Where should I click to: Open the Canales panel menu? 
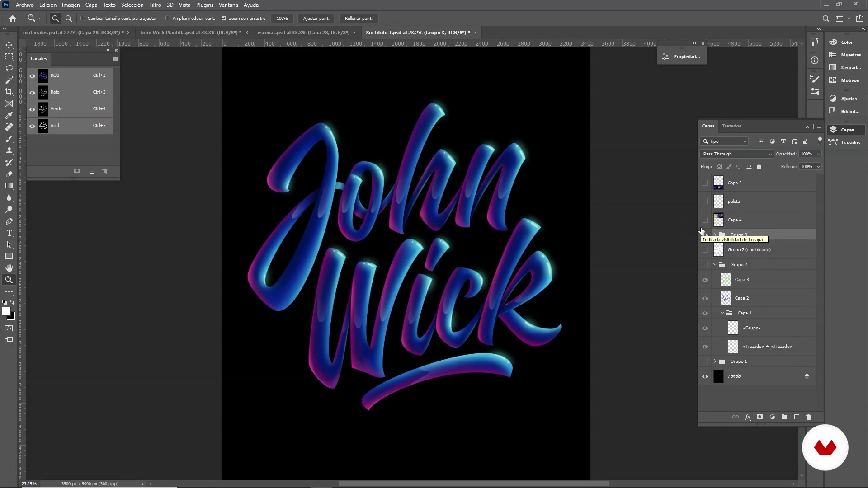[x=115, y=59]
